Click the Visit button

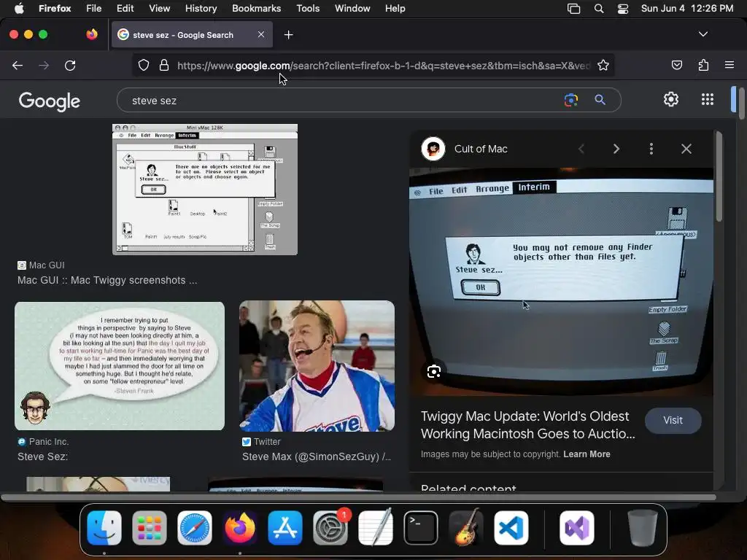tap(673, 420)
